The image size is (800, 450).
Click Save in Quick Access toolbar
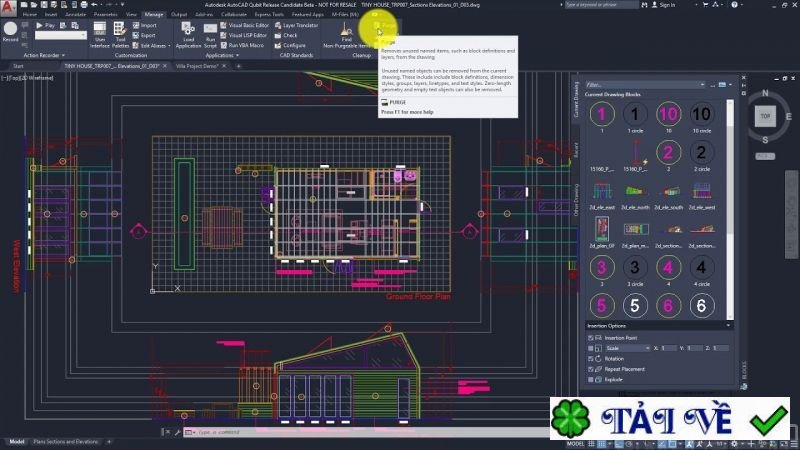[44, 5]
